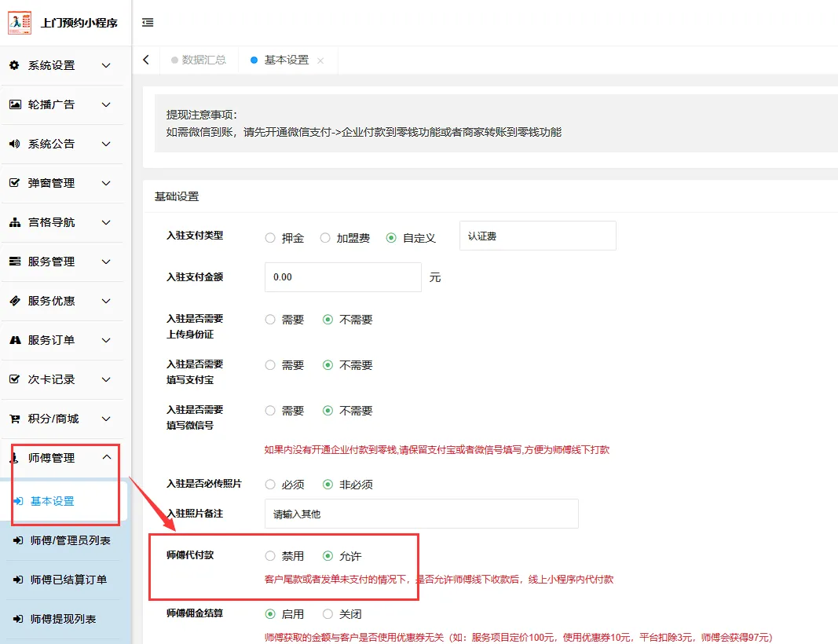838x644 pixels.
Task: Expand the 宫格导航 menu chevron
Action: point(106,222)
